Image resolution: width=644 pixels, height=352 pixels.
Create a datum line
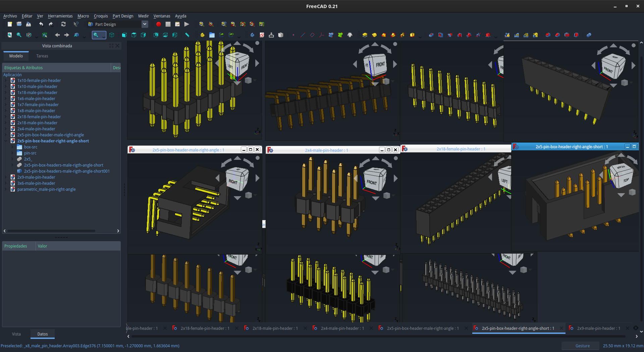click(303, 35)
